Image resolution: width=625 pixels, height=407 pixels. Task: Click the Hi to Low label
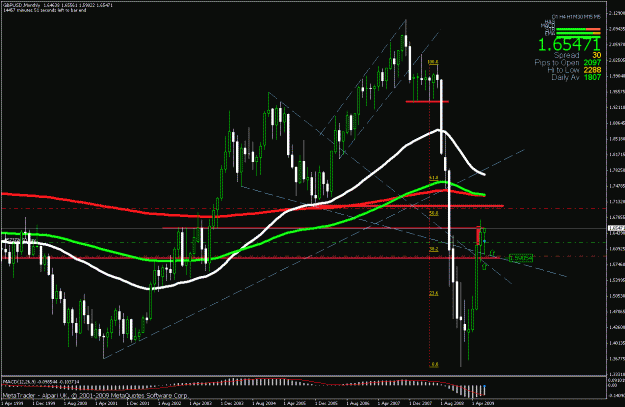[x=563, y=70]
